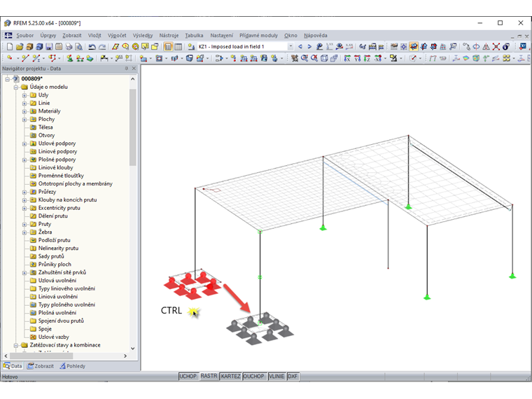The height and width of the screenshot is (399, 532).
Task: Expand the Uzlové podpory tree node
Action: click(x=24, y=144)
